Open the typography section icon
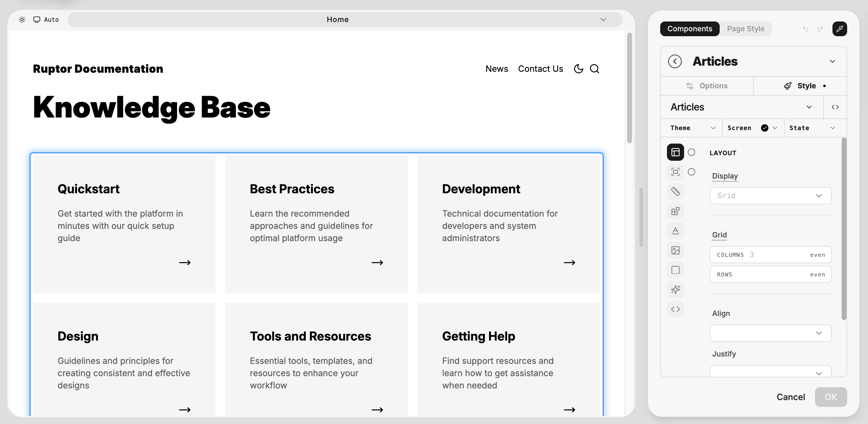 675,231
